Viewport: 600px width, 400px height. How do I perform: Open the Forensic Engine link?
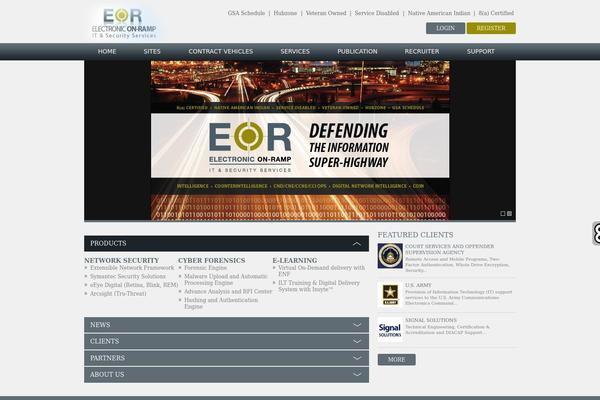pos(205,268)
